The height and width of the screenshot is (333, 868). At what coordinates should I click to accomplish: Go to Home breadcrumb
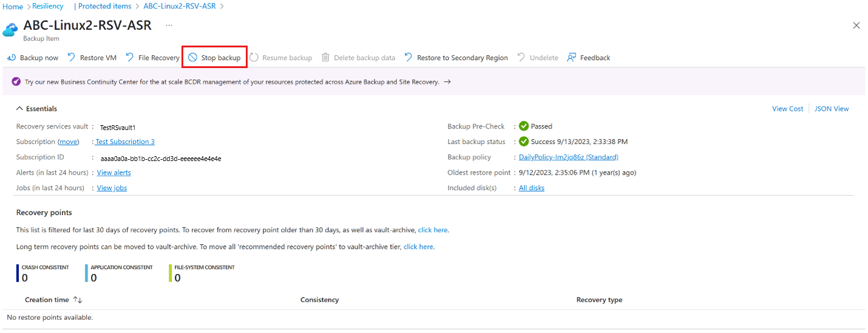tap(13, 6)
